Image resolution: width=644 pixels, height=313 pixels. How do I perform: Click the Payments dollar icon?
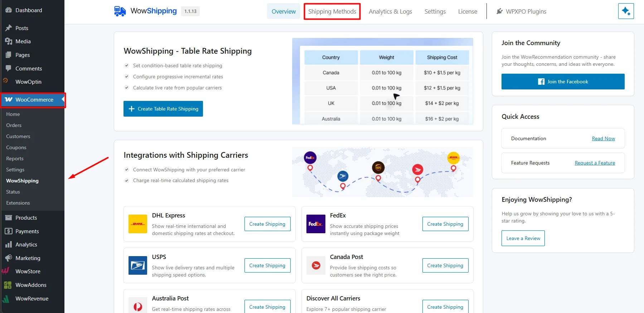pos(9,231)
